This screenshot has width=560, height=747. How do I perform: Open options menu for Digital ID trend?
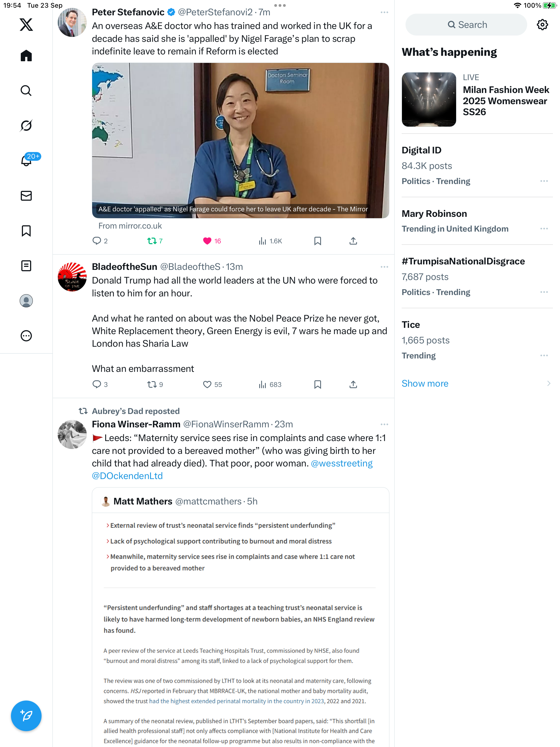(544, 181)
